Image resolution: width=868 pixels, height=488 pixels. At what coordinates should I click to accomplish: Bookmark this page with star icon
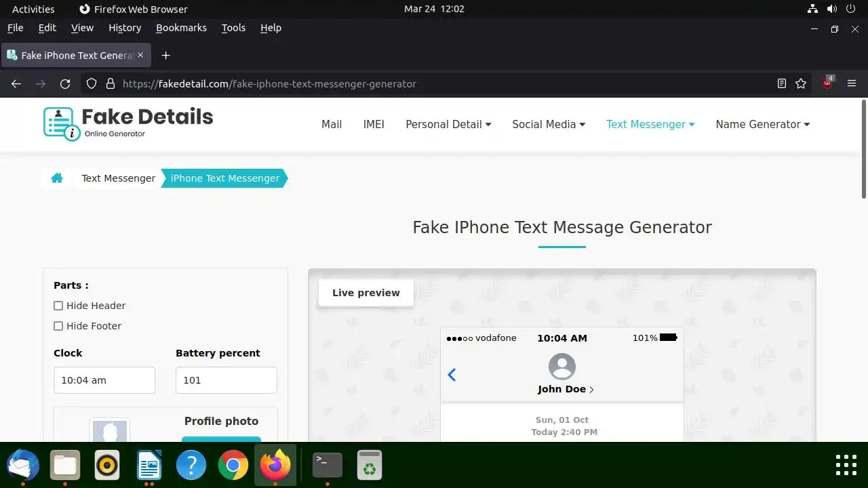tap(801, 84)
